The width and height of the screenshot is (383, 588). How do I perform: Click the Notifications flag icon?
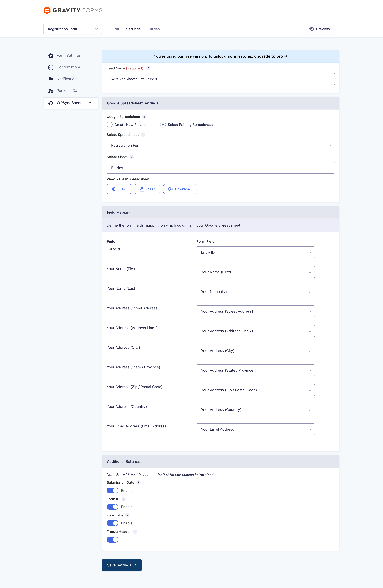pos(51,79)
